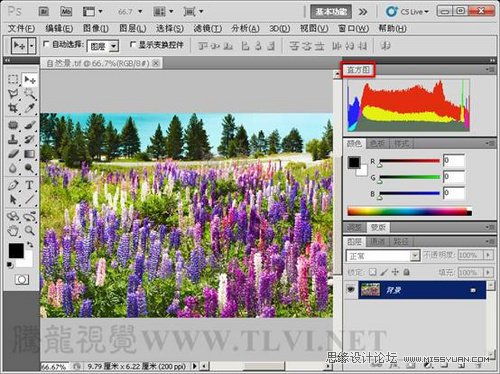
Task: Toggle lock all padlock icon
Action: [406, 272]
